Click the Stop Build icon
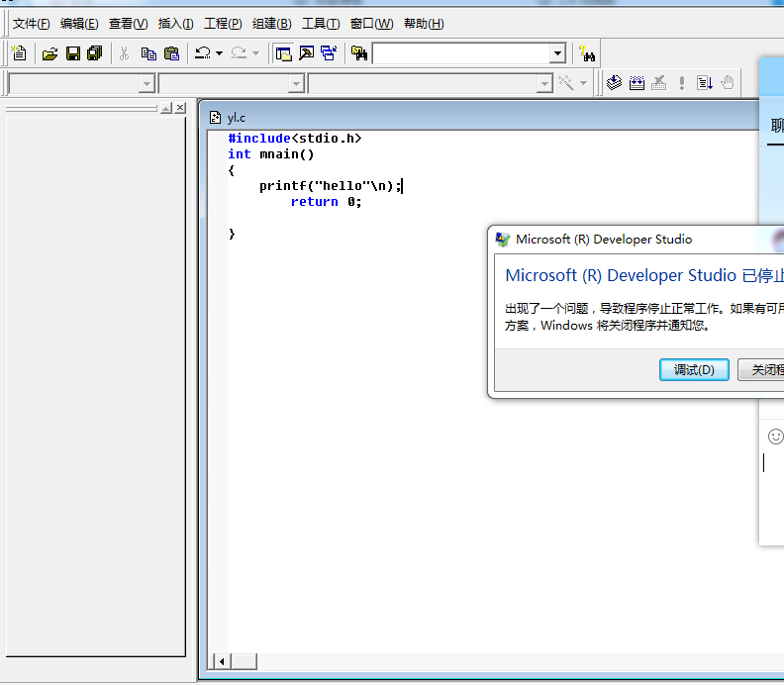This screenshot has width=784, height=685. click(659, 82)
